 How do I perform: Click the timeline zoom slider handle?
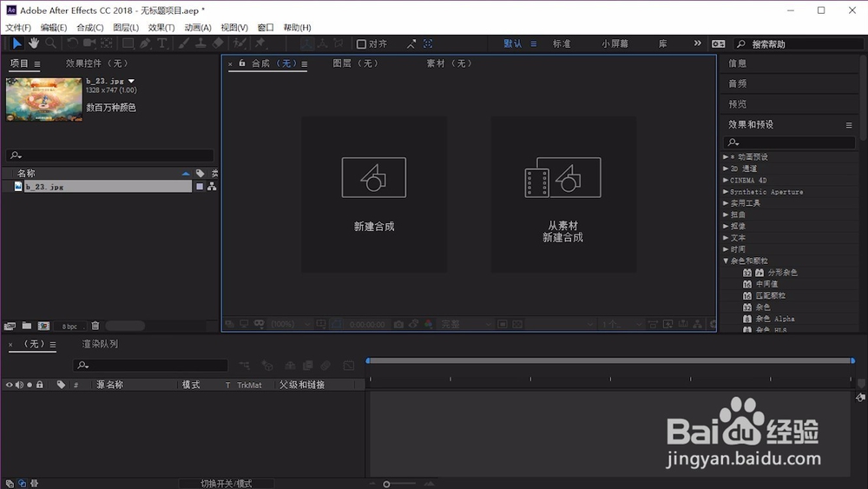pyautogui.click(x=386, y=484)
